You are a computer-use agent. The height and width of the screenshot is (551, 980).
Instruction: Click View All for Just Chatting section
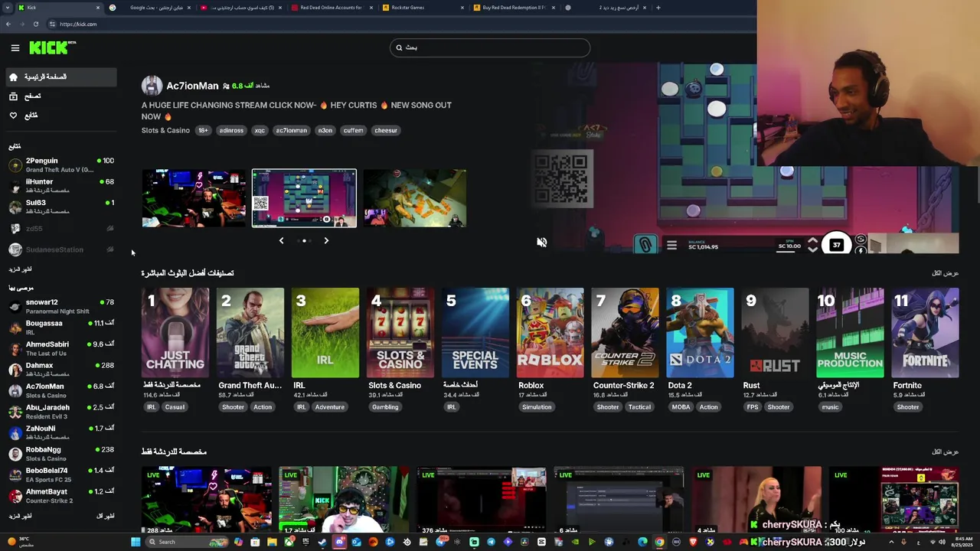click(945, 452)
